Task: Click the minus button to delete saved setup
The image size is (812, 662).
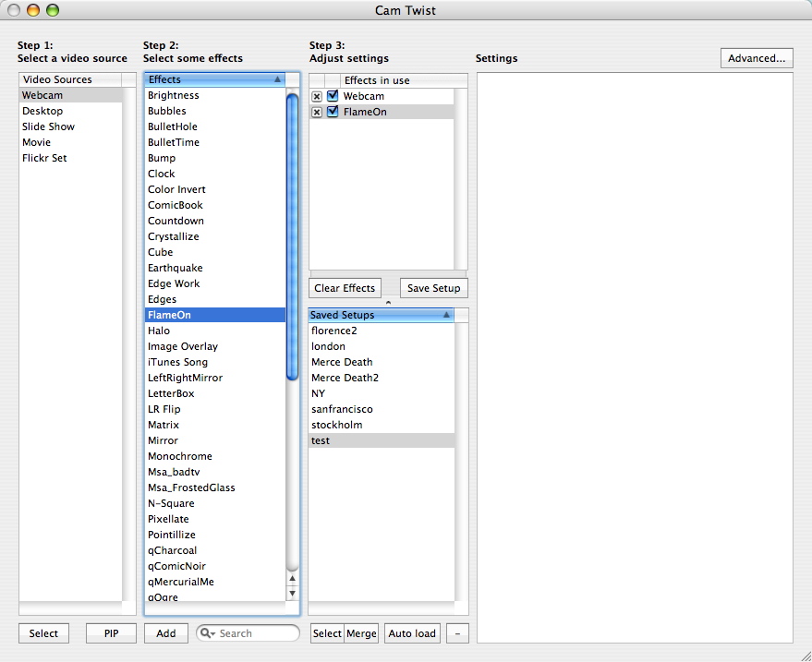Action: tap(456, 633)
